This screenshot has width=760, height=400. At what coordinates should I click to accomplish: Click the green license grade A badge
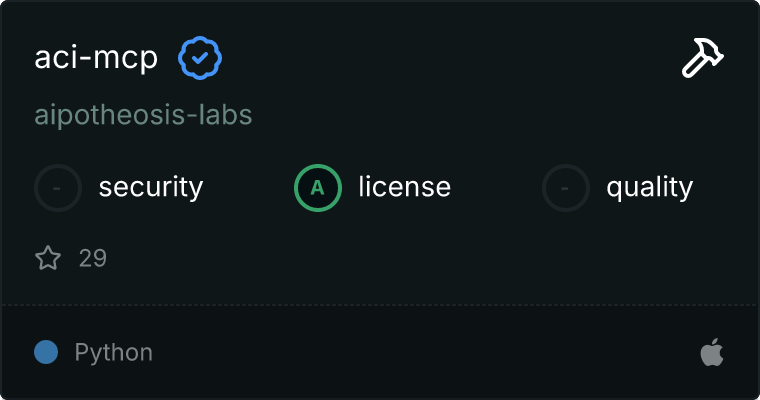coord(318,187)
